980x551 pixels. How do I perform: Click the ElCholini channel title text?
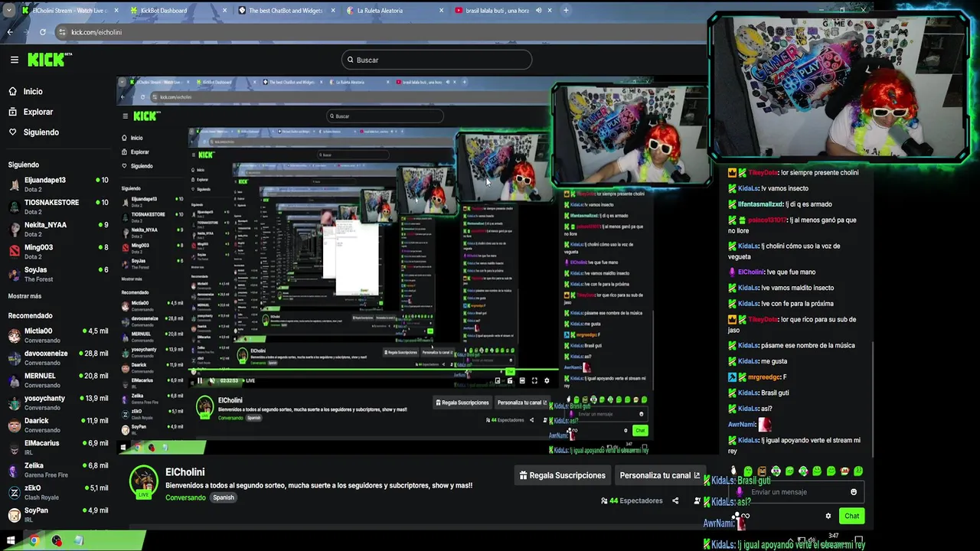tap(185, 472)
